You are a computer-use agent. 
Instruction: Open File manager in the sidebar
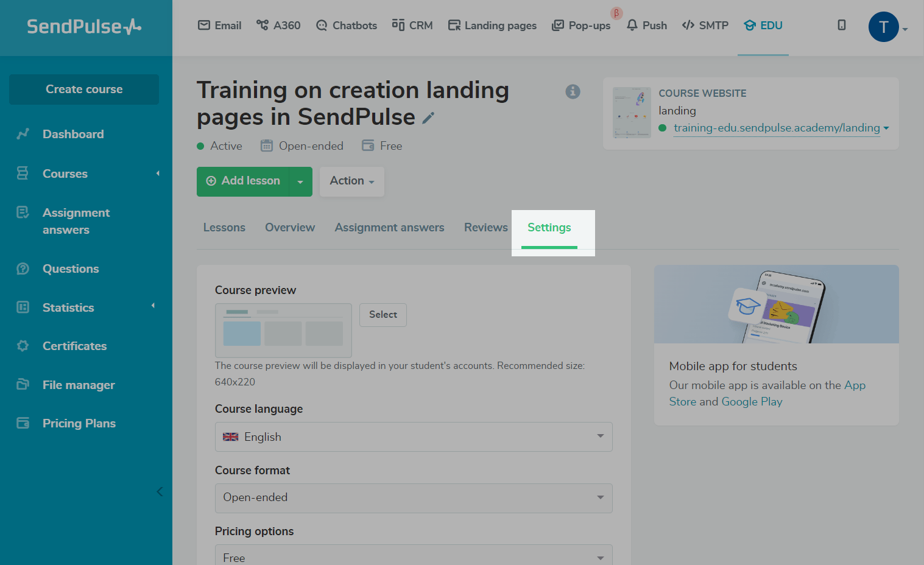tap(79, 385)
